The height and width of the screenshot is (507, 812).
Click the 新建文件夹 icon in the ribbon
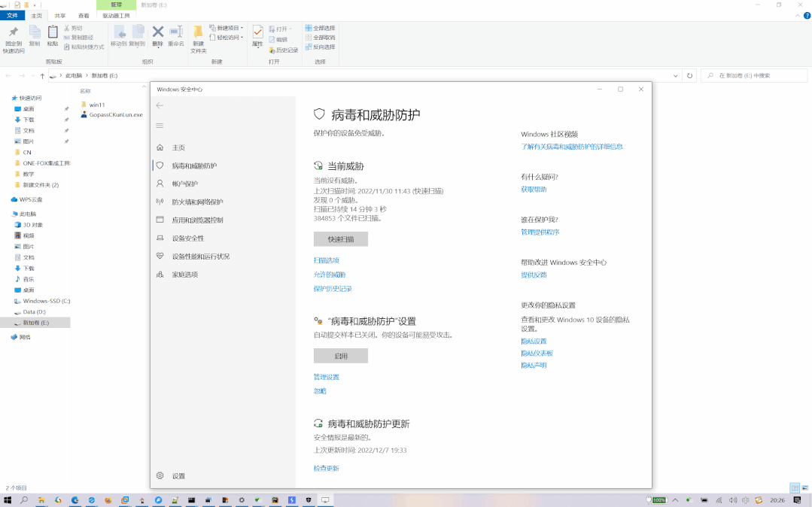pyautogui.click(x=198, y=32)
